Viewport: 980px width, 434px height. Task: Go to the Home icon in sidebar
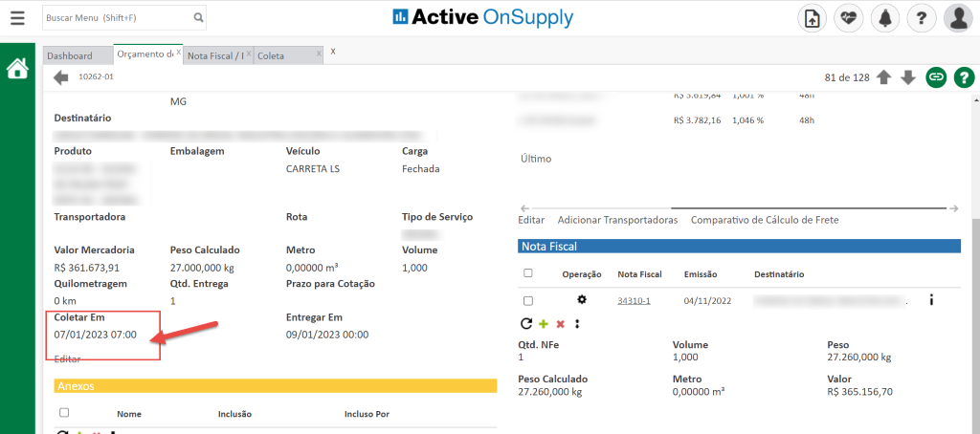tap(17, 68)
